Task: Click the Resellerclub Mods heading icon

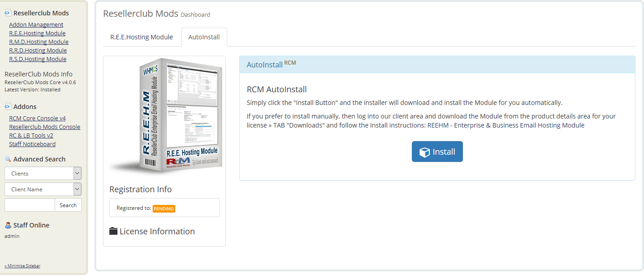Action: point(8,13)
